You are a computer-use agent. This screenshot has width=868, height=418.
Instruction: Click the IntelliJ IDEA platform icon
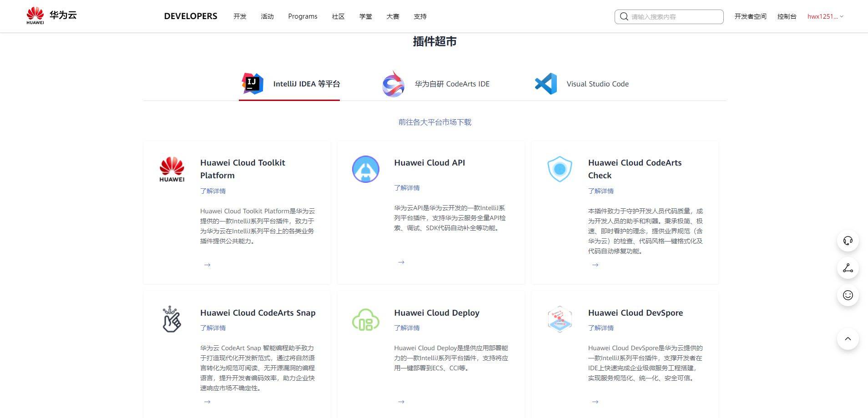252,83
